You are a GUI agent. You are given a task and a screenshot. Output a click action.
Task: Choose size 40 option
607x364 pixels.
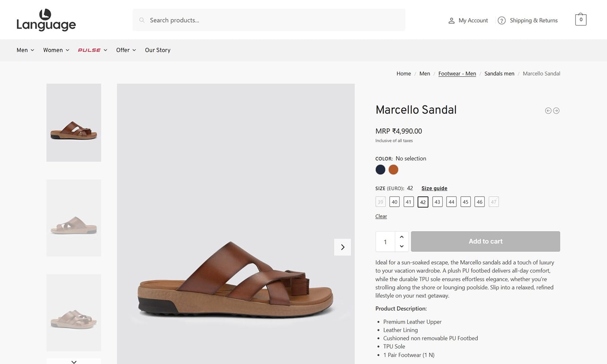(x=394, y=202)
